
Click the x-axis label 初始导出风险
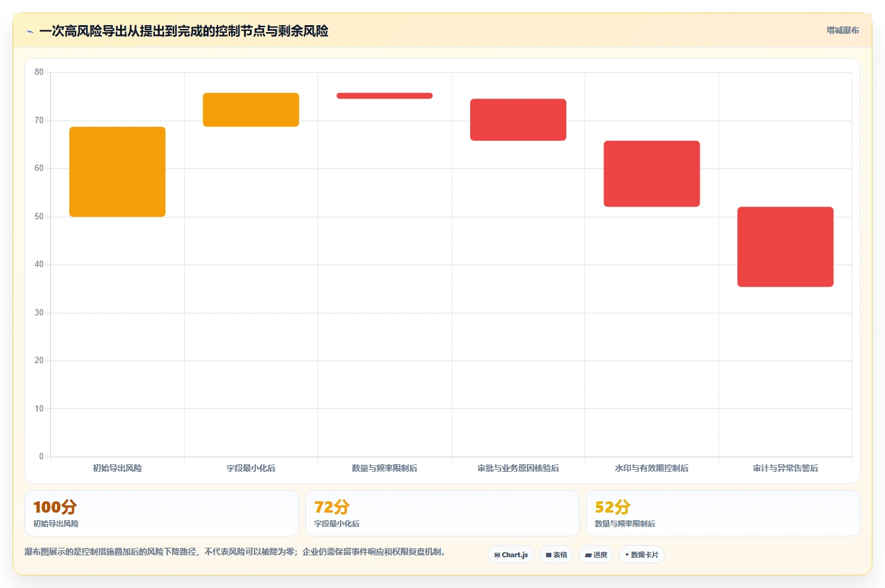118,468
